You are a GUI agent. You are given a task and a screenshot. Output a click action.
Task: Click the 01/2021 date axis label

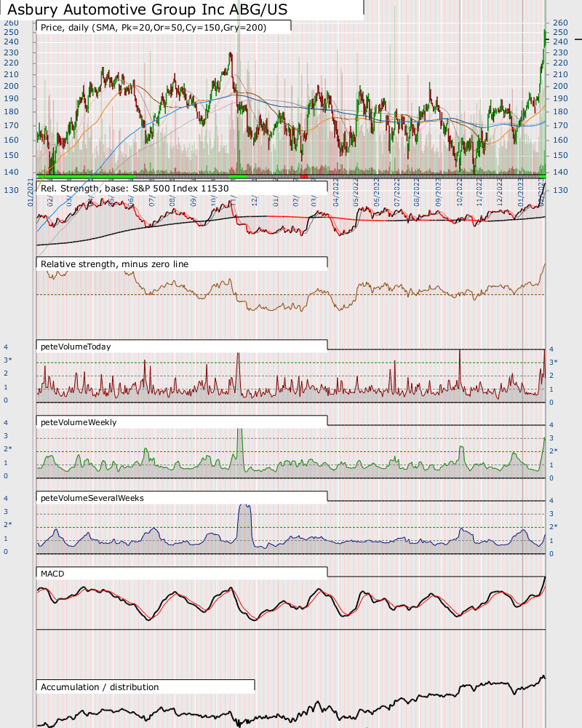(31, 192)
